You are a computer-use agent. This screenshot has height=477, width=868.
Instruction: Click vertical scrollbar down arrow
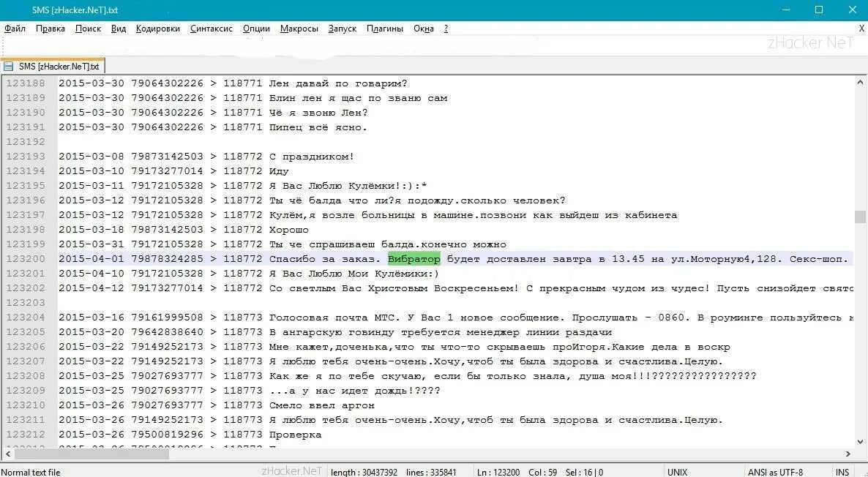[860, 442]
